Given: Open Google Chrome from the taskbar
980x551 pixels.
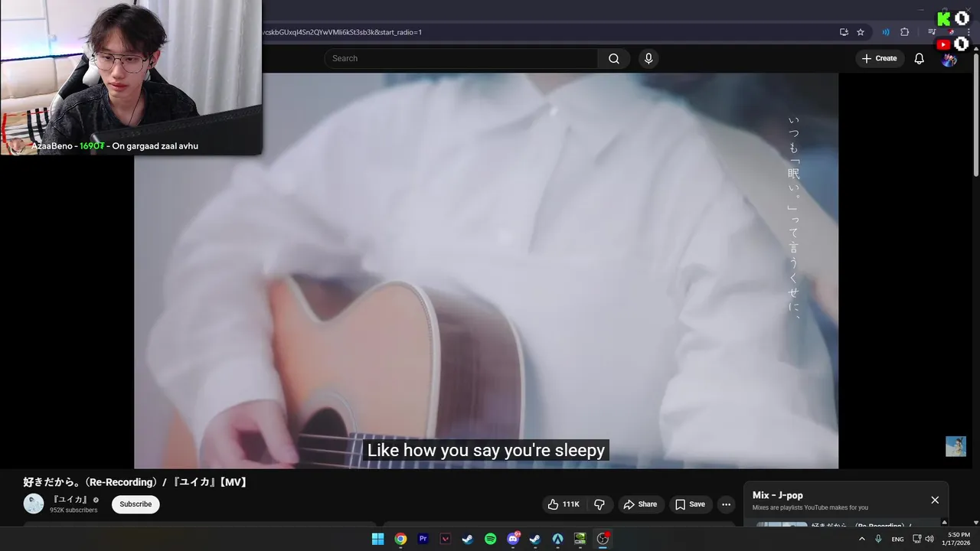Looking at the screenshot, I should click(x=400, y=539).
